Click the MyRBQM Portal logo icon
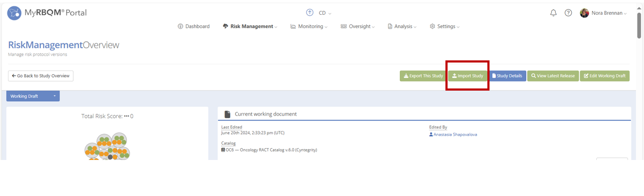Viewport: 644px width, 196px height. [x=14, y=13]
